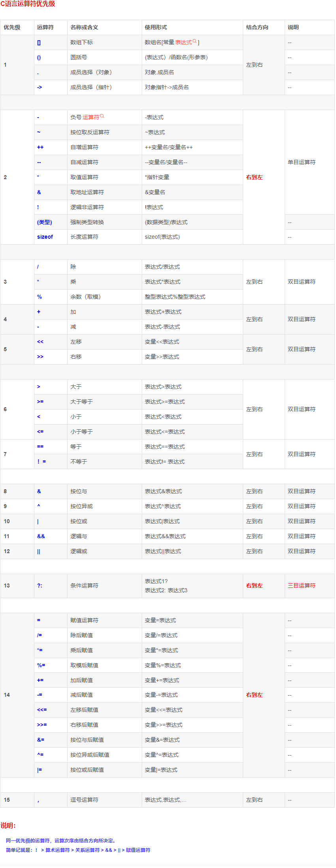Select the 按位异或后赋值 cell
The image size is (336, 868).
[105, 755]
